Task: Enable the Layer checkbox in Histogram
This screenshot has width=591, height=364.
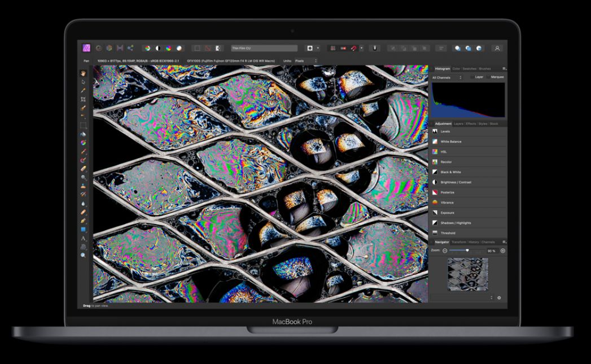Action: click(472, 77)
